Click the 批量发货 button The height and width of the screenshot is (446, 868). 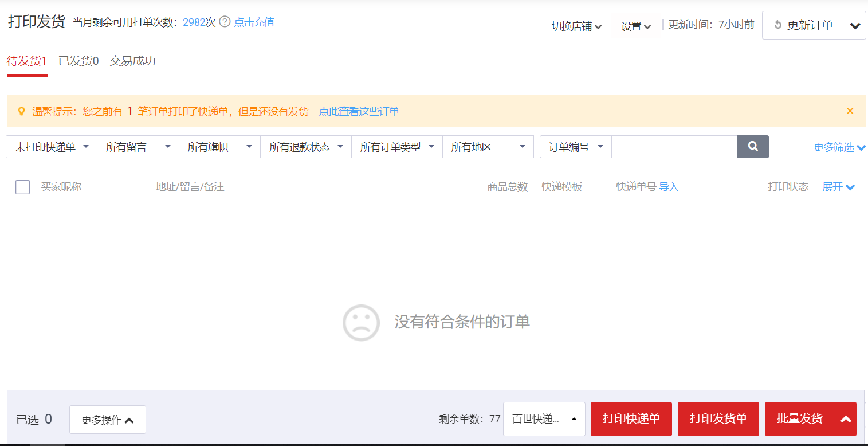click(x=800, y=419)
